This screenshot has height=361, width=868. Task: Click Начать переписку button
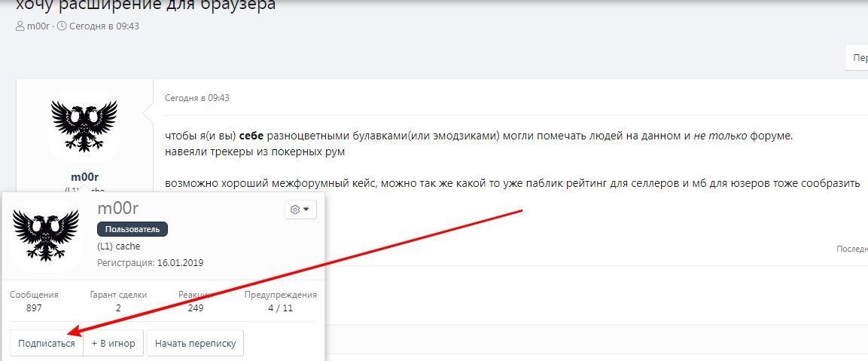coord(196,343)
